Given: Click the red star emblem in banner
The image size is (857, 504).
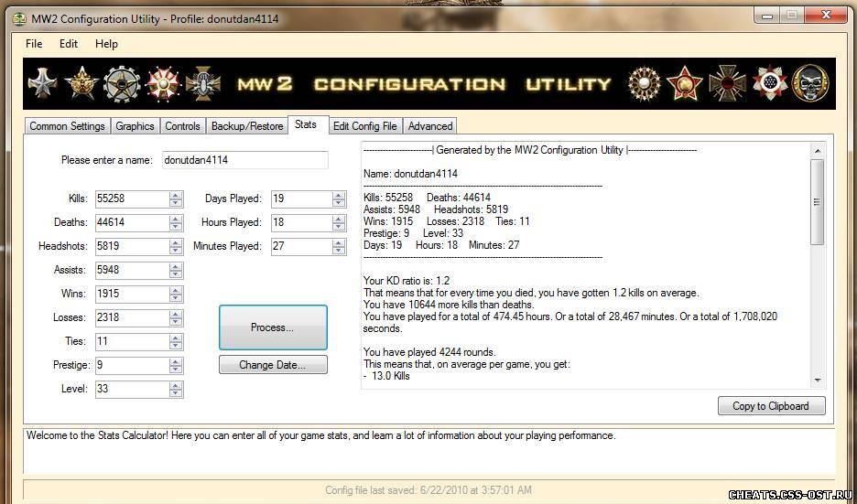Looking at the screenshot, I should (685, 84).
